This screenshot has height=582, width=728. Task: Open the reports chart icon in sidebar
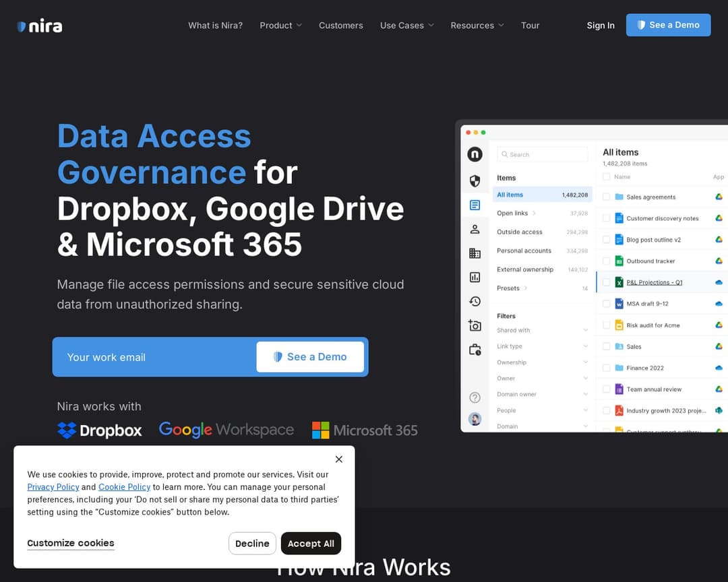(x=475, y=278)
